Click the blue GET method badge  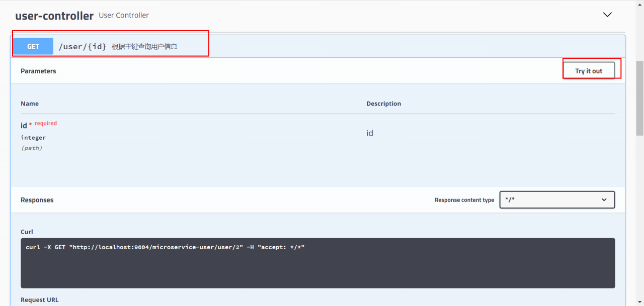tap(33, 46)
